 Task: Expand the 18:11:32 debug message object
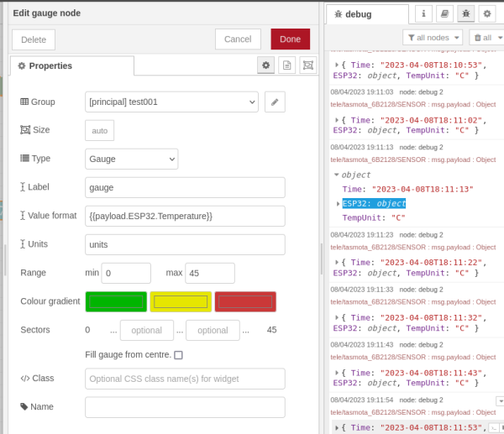point(337,317)
